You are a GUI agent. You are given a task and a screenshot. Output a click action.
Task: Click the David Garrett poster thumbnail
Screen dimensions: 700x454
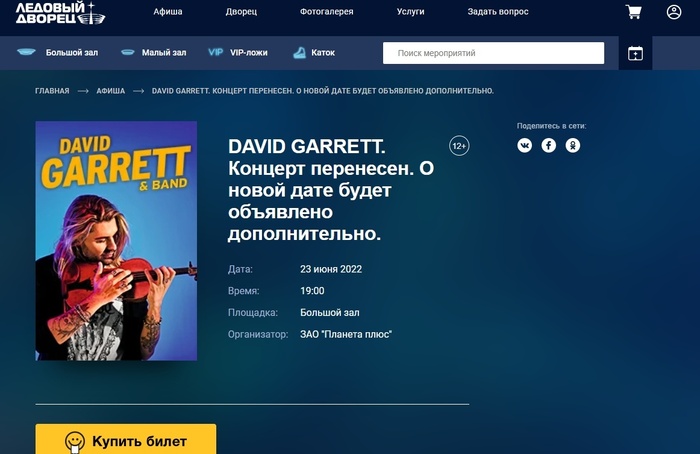[116, 241]
